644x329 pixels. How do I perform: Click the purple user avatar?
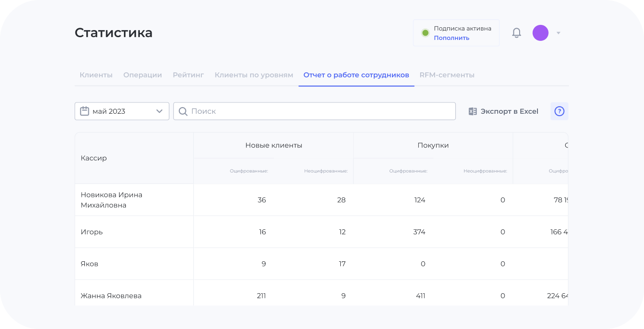pos(540,33)
